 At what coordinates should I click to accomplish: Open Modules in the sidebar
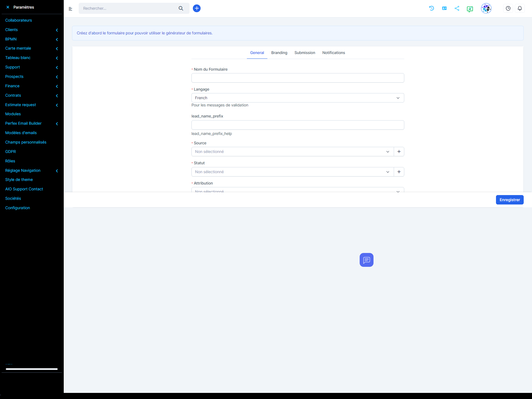pyautogui.click(x=13, y=114)
